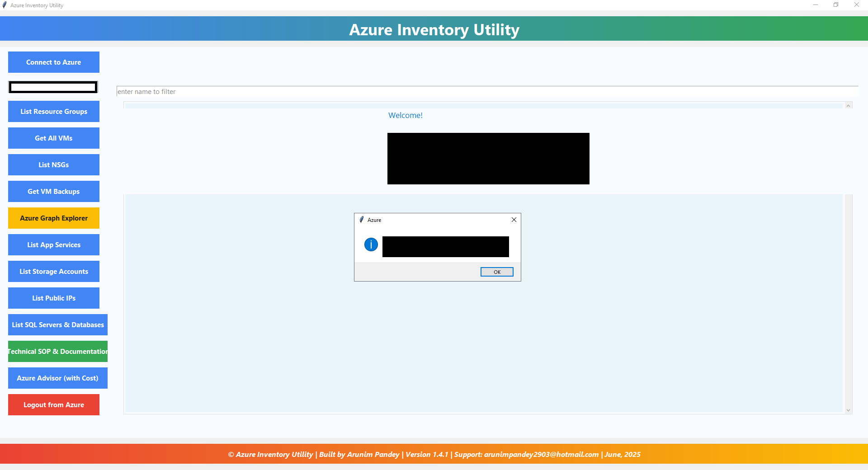Click scrollbar down arrow in output panel
This screenshot has width=868, height=470.
(x=848, y=410)
